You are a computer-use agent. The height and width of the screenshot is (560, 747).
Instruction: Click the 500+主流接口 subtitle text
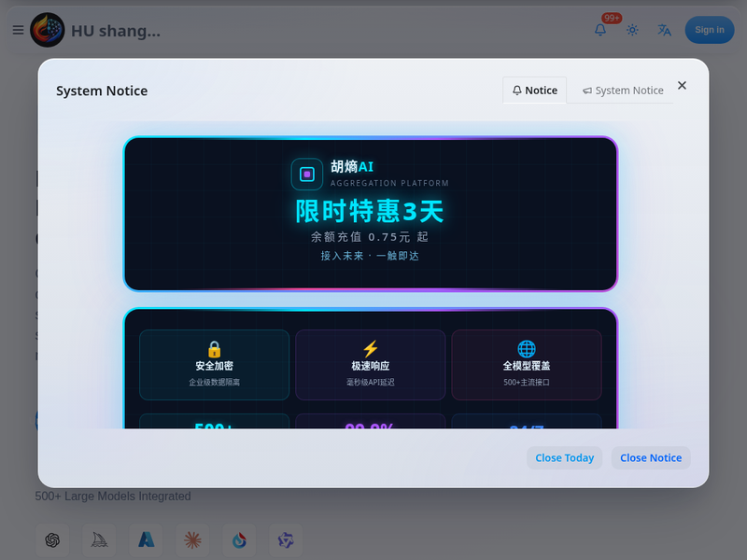(x=527, y=382)
